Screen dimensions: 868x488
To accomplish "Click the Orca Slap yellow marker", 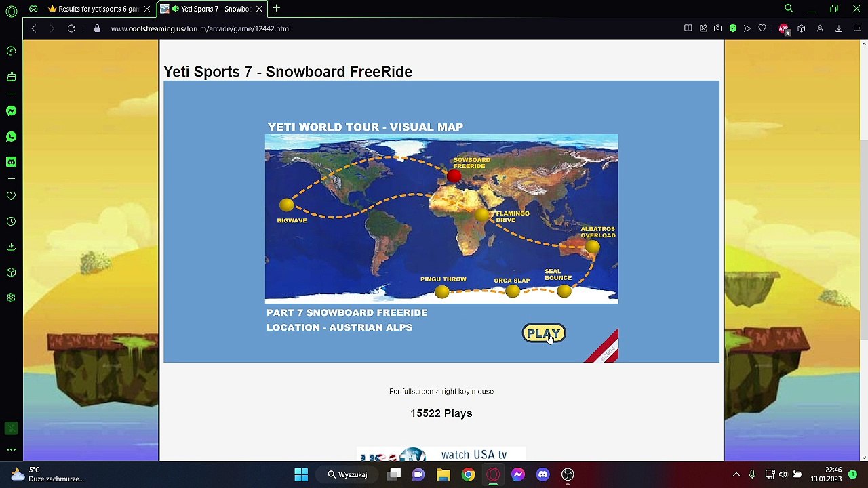I will (x=513, y=291).
